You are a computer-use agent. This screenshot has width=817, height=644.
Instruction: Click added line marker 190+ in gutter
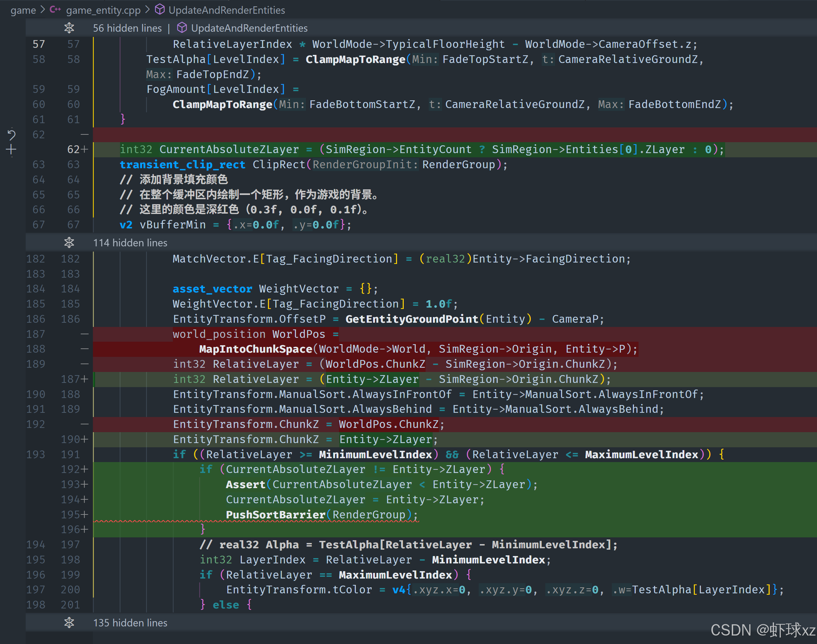(74, 439)
